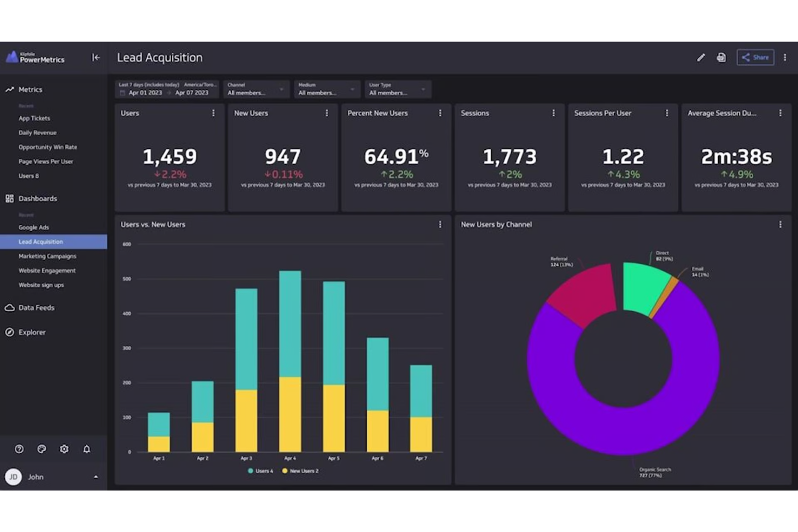Click the orange Email donut segment
This screenshot has width=798, height=532.
[664, 298]
